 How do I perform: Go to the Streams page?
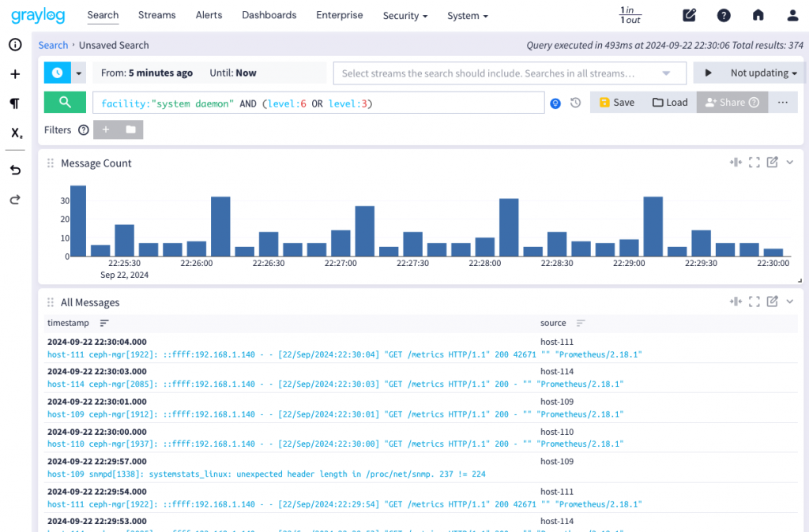(157, 16)
